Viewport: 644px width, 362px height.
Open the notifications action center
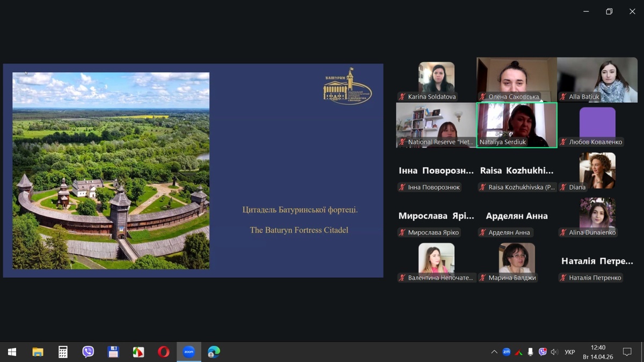(x=627, y=352)
